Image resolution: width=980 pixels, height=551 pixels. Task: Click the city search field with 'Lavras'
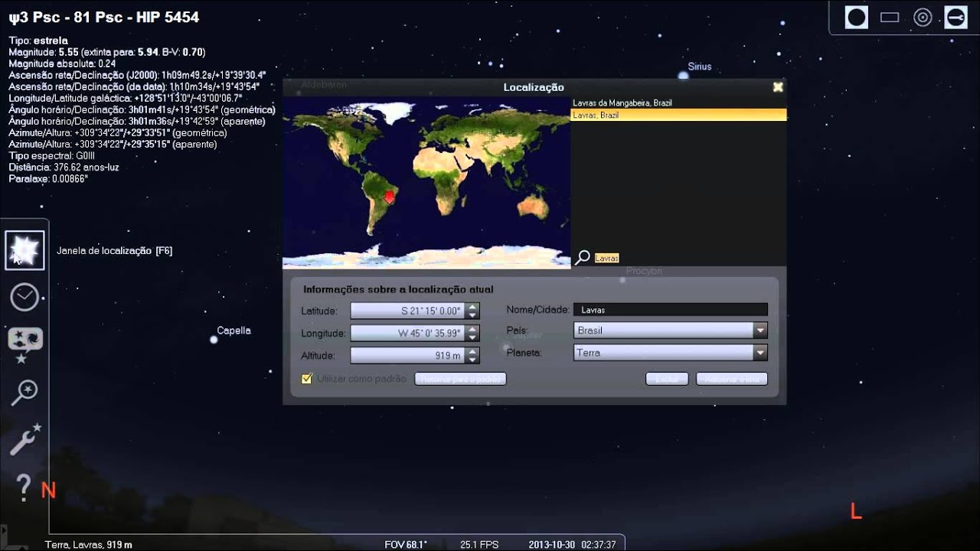click(606, 259)
